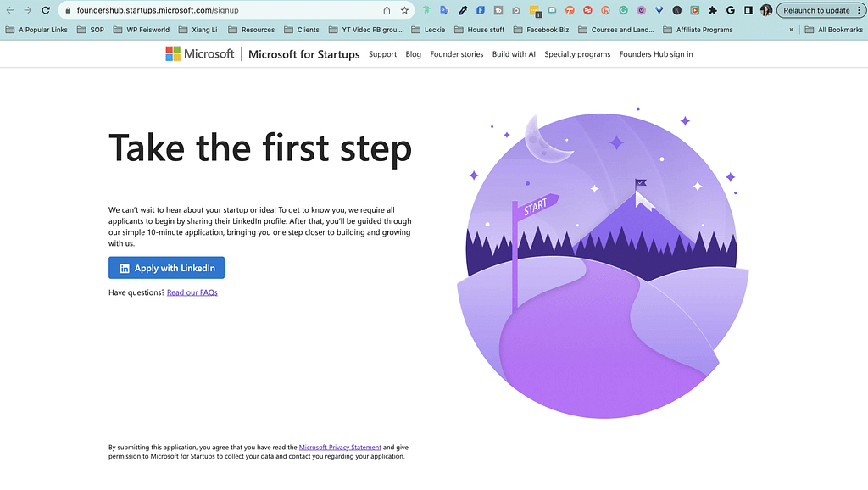Open the dark circle K extension

pyautogui.click(x=677, y=10)
